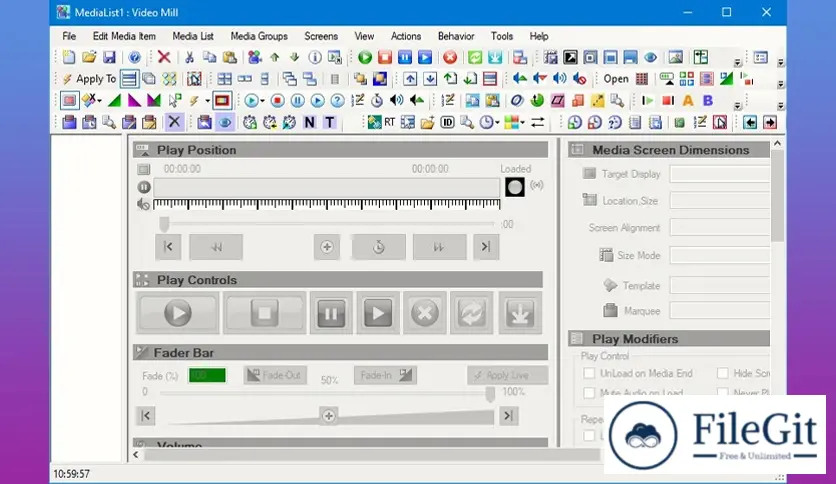Add media using the camera icon
Viewport: 836px width, 484px height.
pyautogui.click(x=255, y=57)
